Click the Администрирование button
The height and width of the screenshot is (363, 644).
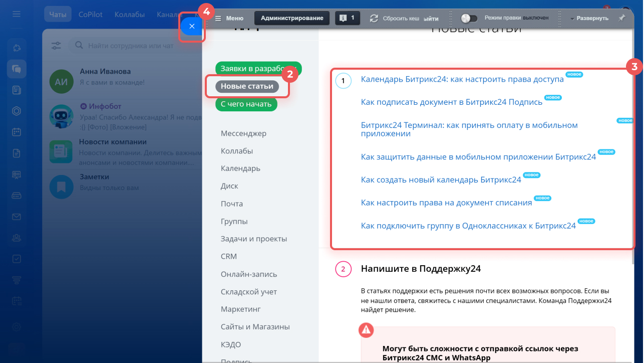pos(292,18)
